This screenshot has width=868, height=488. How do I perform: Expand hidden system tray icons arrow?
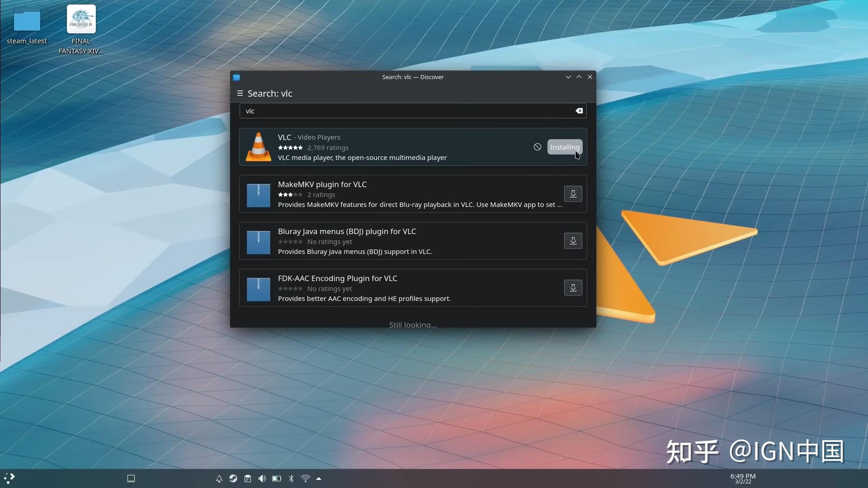319,479
